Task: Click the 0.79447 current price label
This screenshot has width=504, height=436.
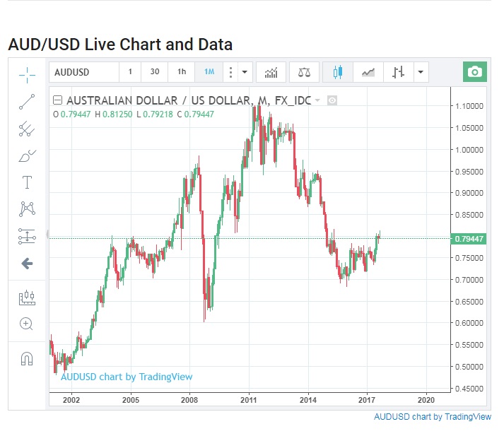Action: (468, 239)
